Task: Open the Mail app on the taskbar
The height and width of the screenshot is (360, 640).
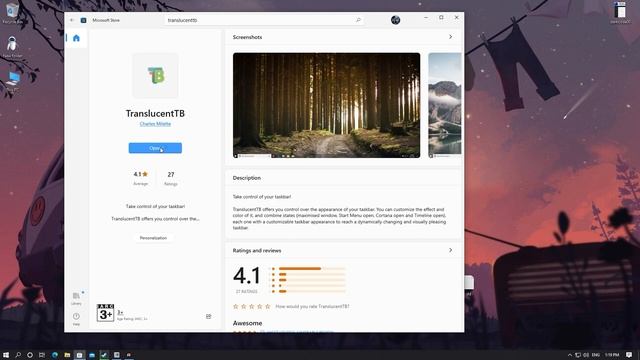Action: tap(92, 355)
